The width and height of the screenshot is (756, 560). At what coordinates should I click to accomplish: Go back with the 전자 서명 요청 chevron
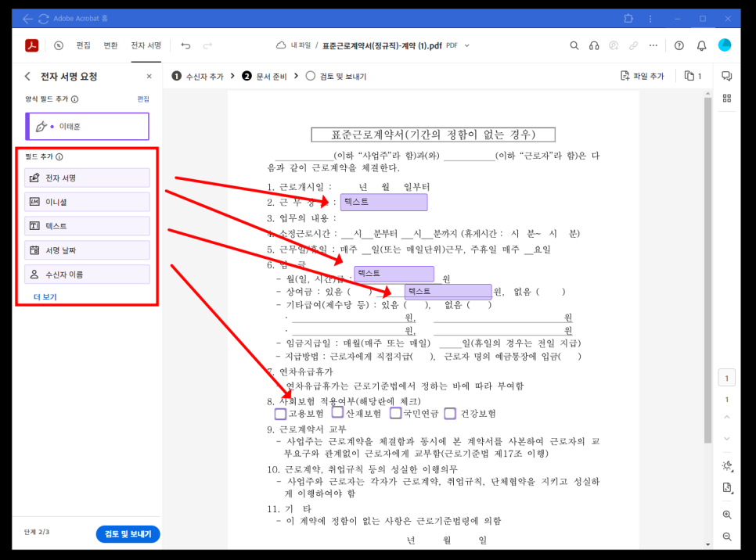pos(27,76)
